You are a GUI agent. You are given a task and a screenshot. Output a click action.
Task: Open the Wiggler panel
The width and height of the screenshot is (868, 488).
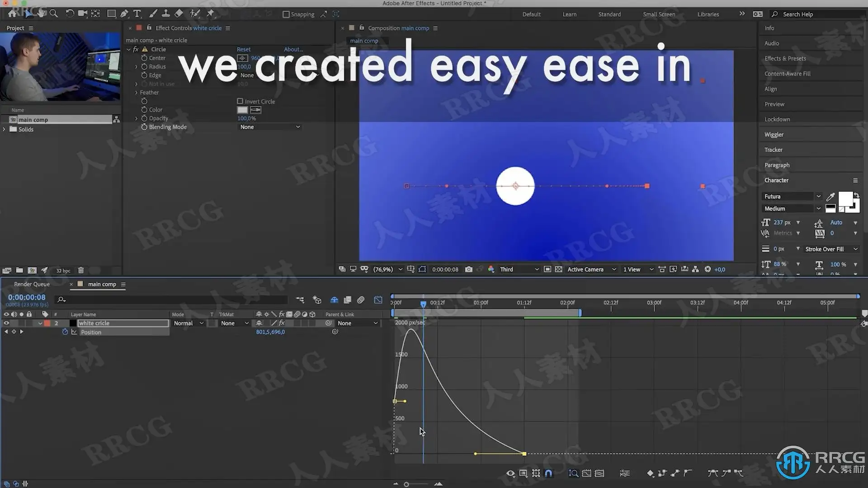coord(774,135)
